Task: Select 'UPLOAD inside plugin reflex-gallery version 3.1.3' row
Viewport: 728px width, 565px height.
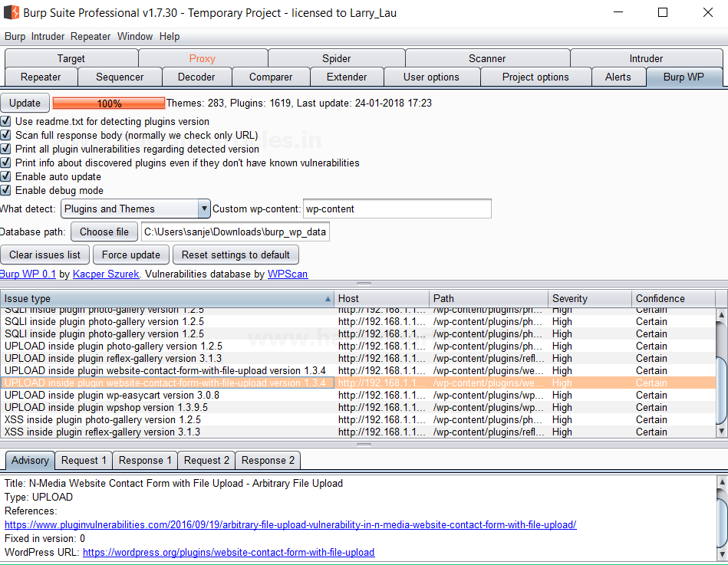Action: point(357,359)
